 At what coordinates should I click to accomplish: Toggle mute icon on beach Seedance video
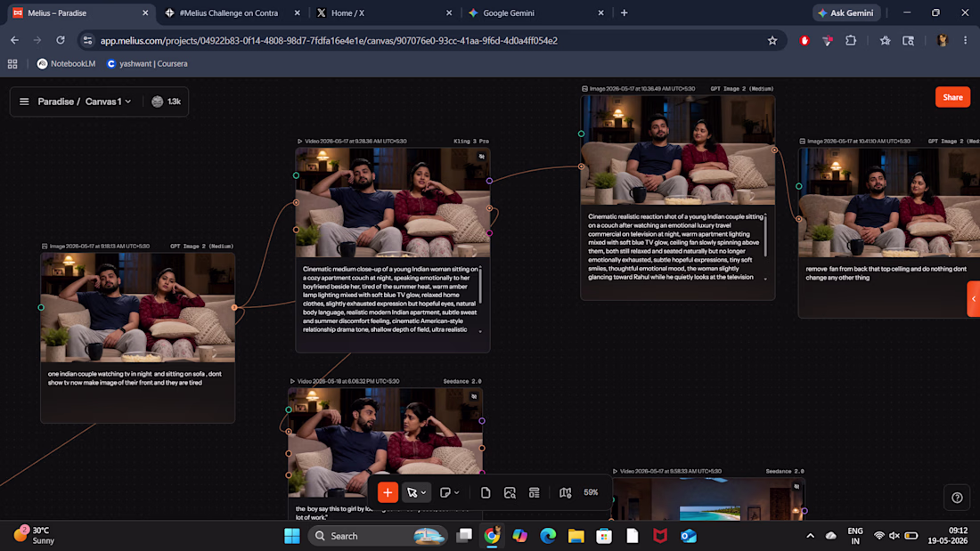796,486
